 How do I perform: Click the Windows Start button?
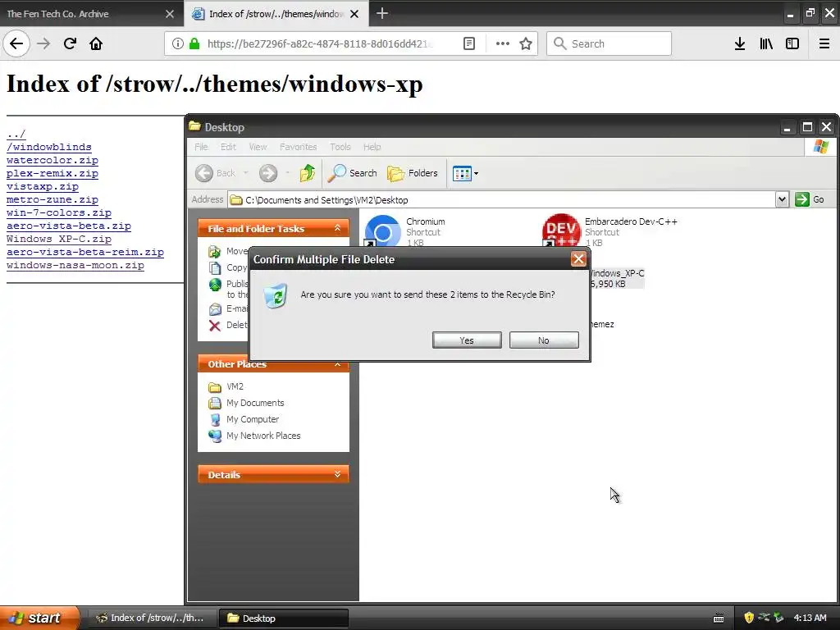pyautogui.click(x=39, y=618)
